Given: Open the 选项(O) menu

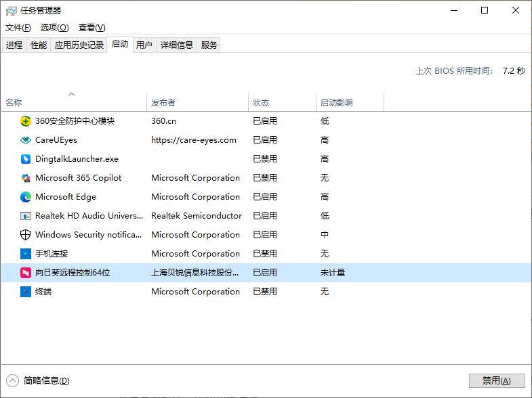Looking at the screenshot, I should 55,28.
